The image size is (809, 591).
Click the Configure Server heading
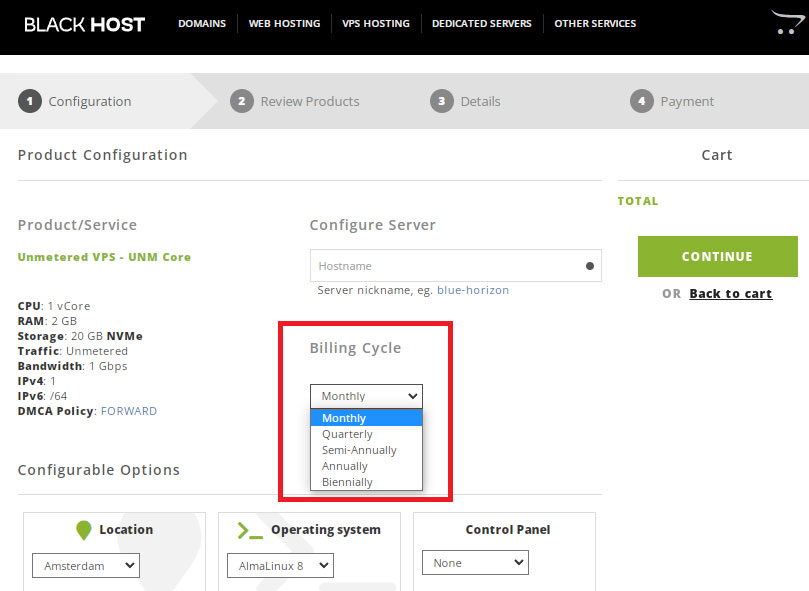[x=373, y=225]
